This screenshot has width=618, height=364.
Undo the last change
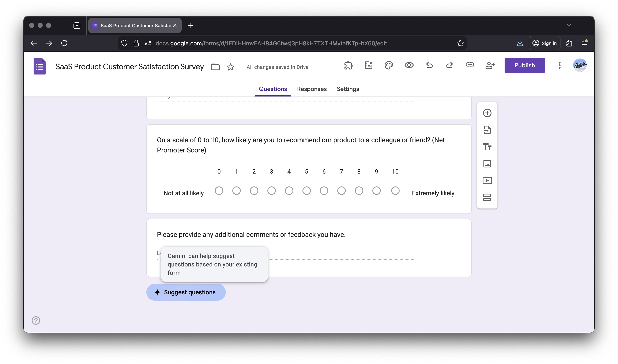[429, 65]
